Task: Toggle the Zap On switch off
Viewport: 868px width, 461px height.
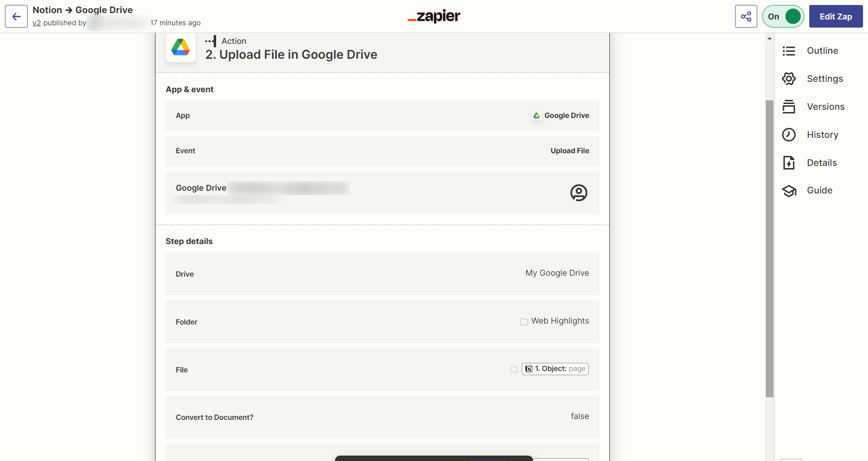Action: (783, 17)
